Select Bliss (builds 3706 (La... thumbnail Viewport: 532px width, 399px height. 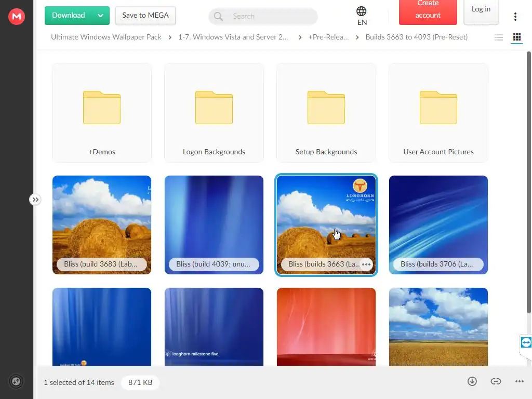[438, 224]
